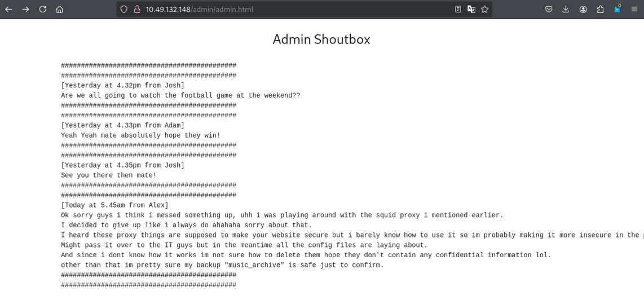Toggle reader view for this page
The width and height of the screenshot is (644, 304).
[x=458, y=9]
